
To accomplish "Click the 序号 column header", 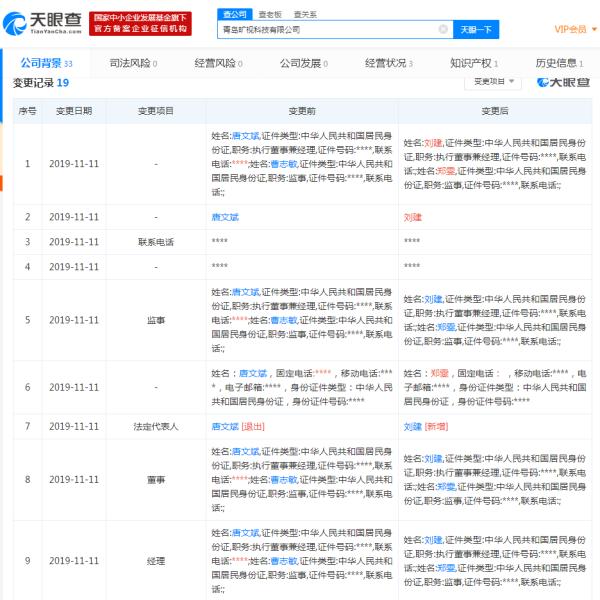I will 27,111.
